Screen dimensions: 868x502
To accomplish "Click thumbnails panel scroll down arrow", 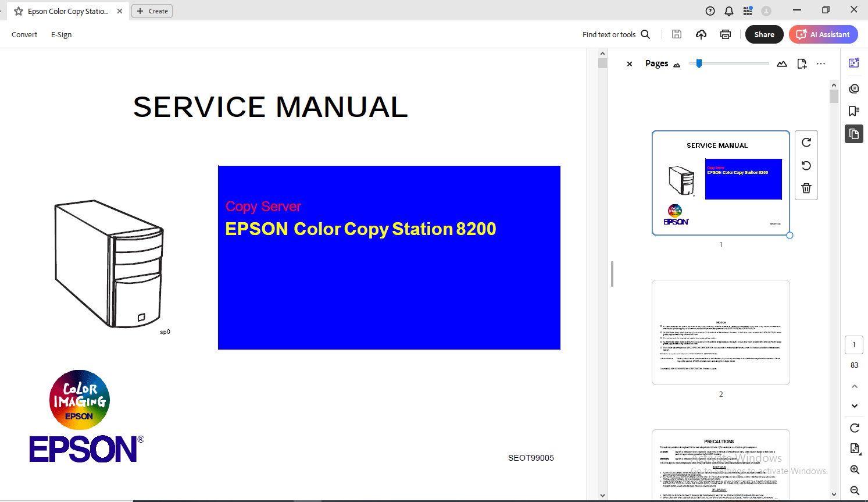I will [834, 494].
